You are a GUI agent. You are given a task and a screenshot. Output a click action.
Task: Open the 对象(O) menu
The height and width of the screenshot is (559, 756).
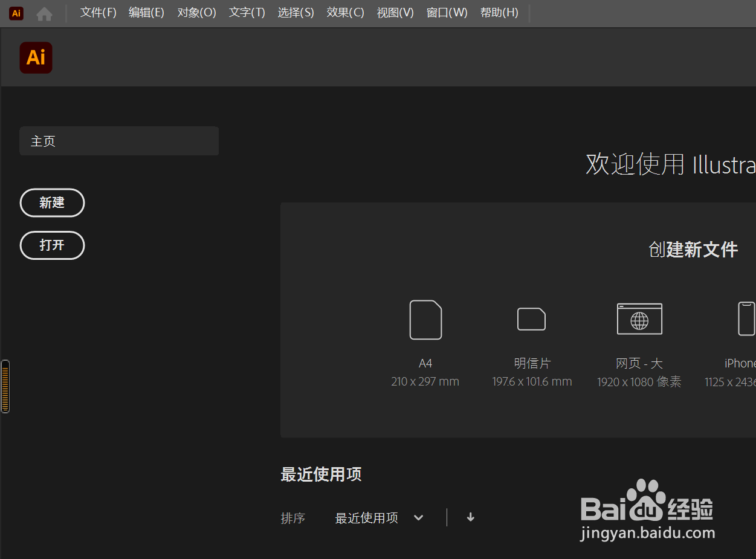(197, 13)
